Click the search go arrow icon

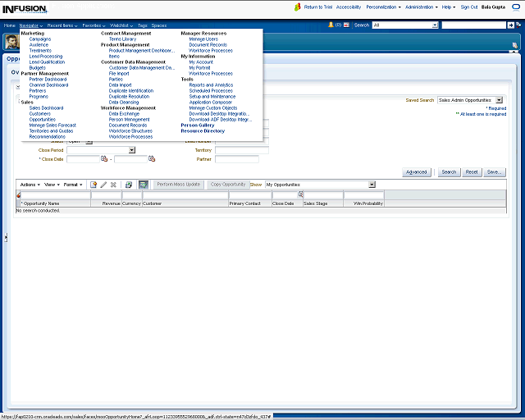(511, 25)
